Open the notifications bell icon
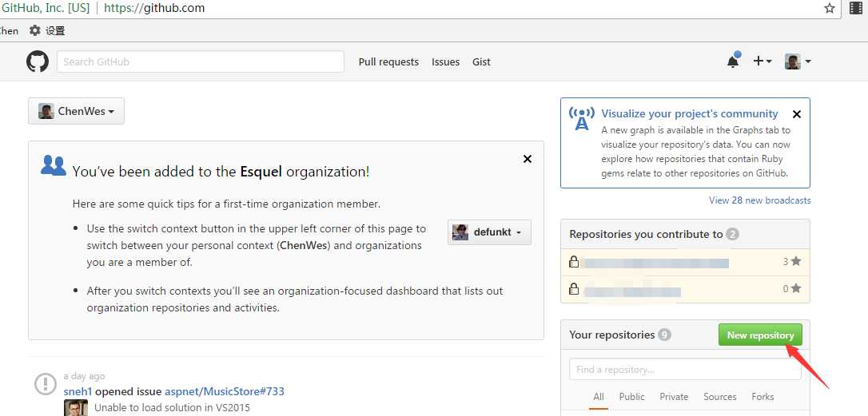Image resolution: width=868 pixels, height=416 pixels. pyautogui.click(x=733, y=61)
